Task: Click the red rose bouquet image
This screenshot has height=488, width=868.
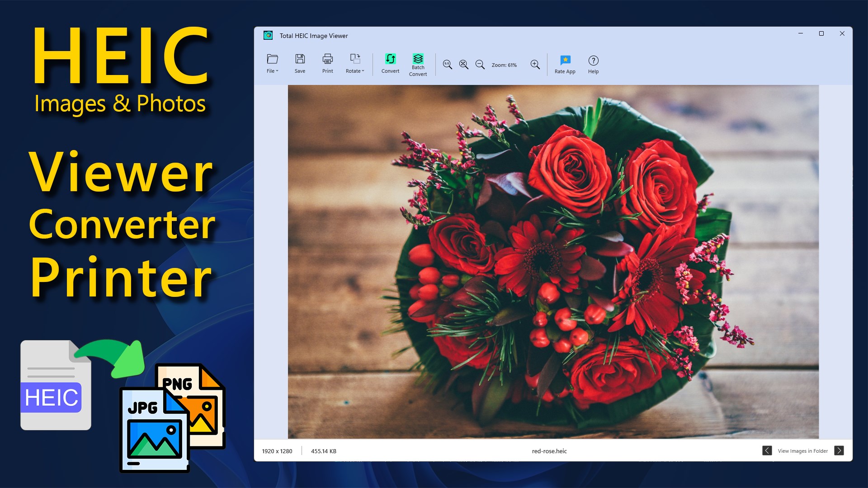Action: [x=553, y=262]
